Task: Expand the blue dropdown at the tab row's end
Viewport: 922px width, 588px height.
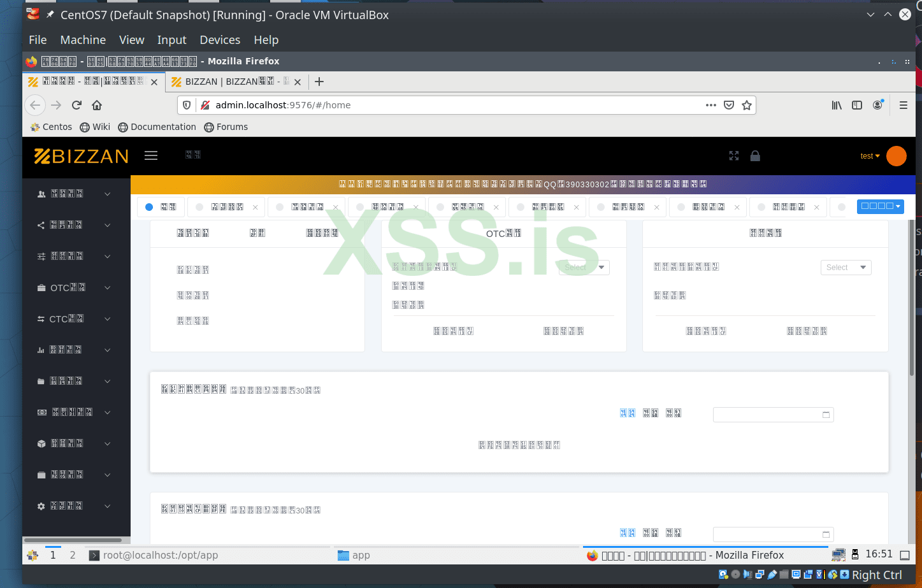Action: (881, 206)
